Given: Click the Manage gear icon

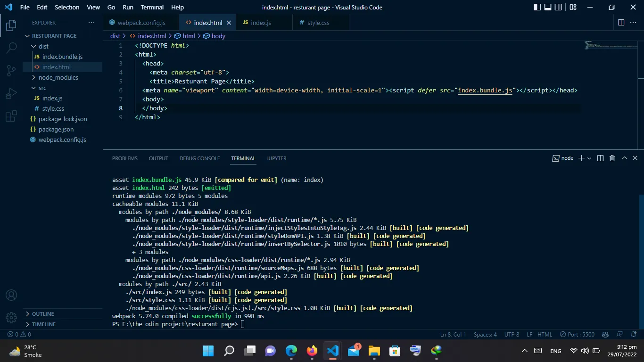Looking at the screenshot, I should 11,317.
